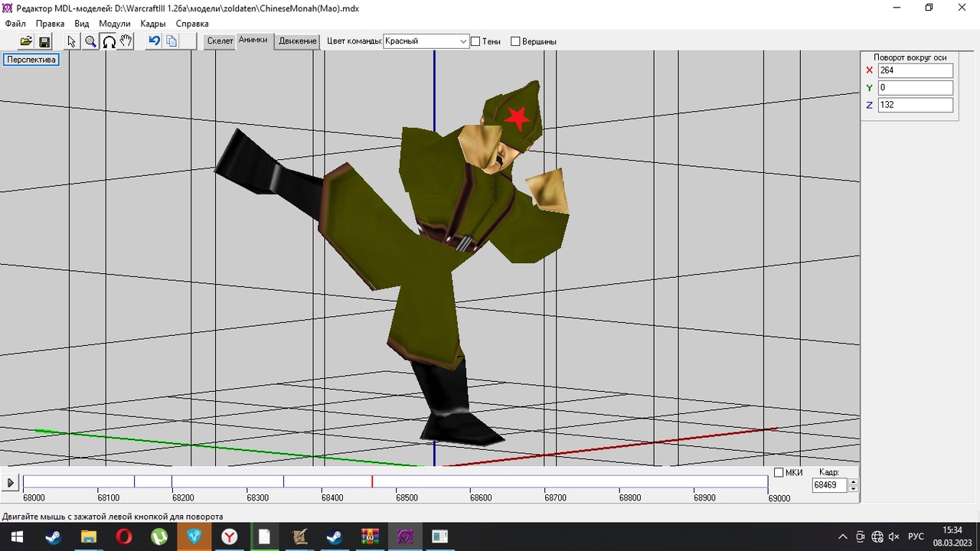Open the network status tray icon
The height and width of the screenshot is (551, 980).
point(877,536)
